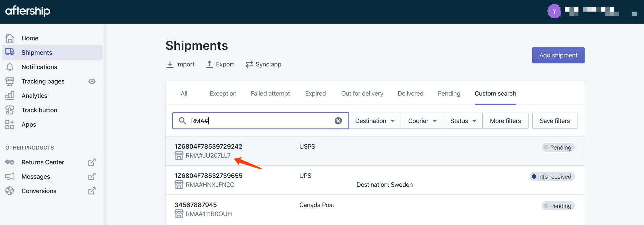Click the Save filters button
The image size is (644, 225).
coord(554,121)
